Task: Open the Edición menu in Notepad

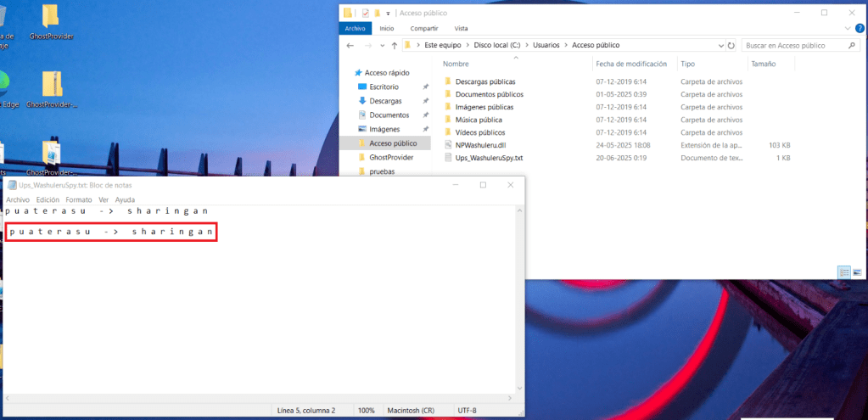Action: tap(48, 199)
